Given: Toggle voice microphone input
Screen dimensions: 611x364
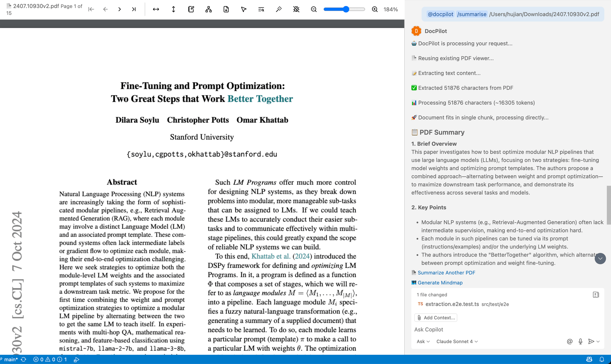Looking at the screenshot, I should click(580, 341).
